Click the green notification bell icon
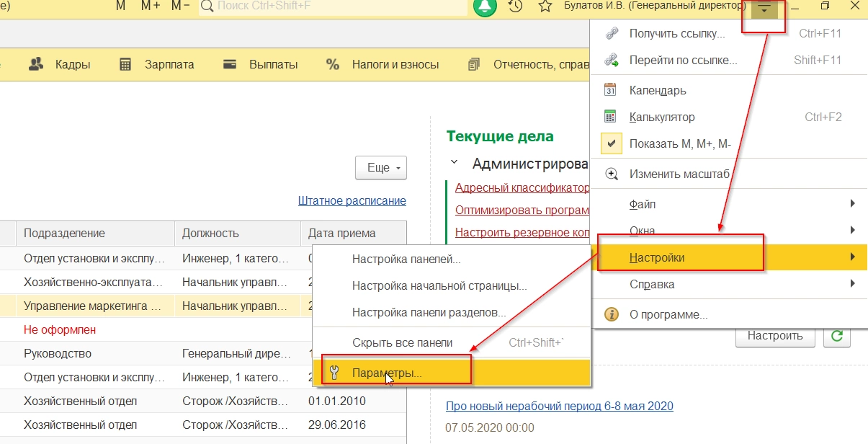The width and height of the screenshot is (868, 444). (485, 6)
